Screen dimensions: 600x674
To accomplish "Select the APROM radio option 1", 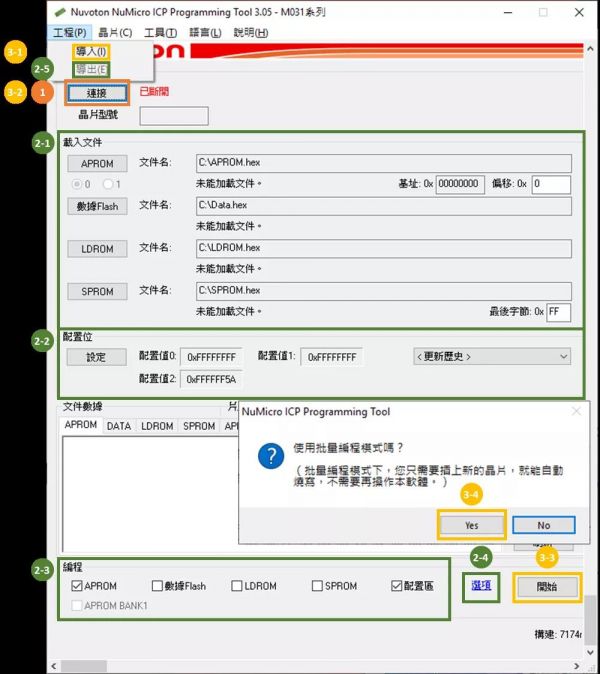I will 108,184.
